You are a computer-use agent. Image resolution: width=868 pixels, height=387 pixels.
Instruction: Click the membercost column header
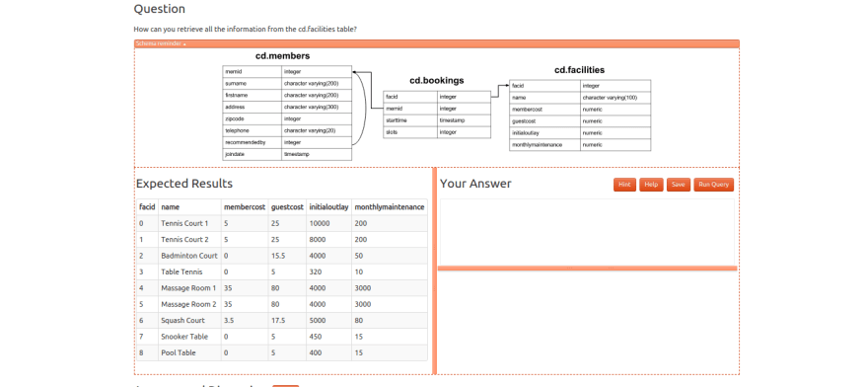(x=245, y=206)
